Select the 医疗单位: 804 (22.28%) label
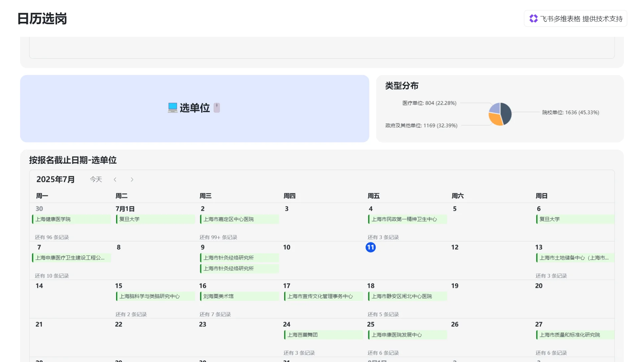 [429, 103]
